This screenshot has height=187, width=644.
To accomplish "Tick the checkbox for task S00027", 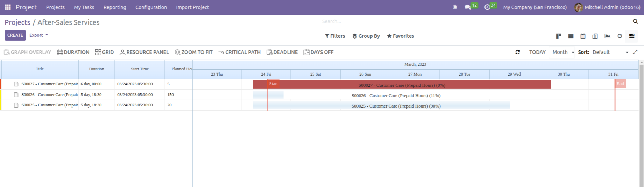I will tap(16, 84).
